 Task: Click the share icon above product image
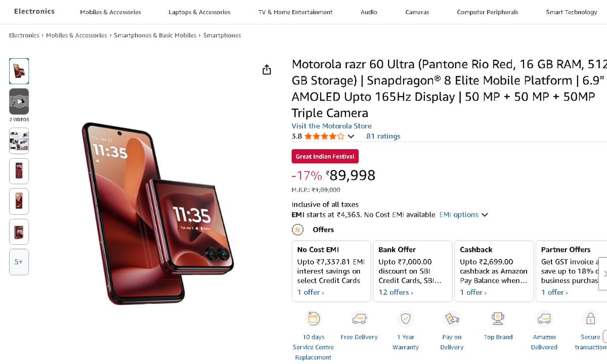point(267,70)
